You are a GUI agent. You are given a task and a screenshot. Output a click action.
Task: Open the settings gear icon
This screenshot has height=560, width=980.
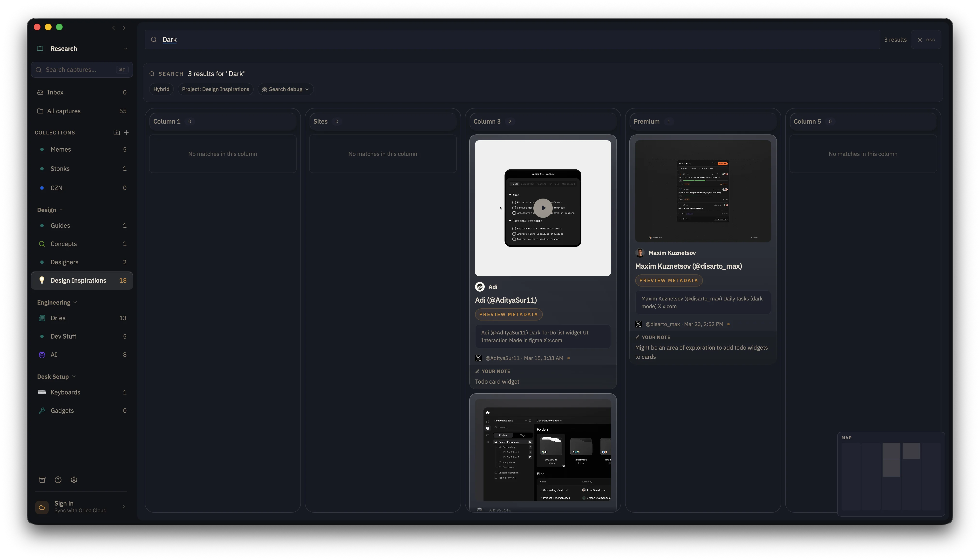pyautogui.click(x=74, y=480)
